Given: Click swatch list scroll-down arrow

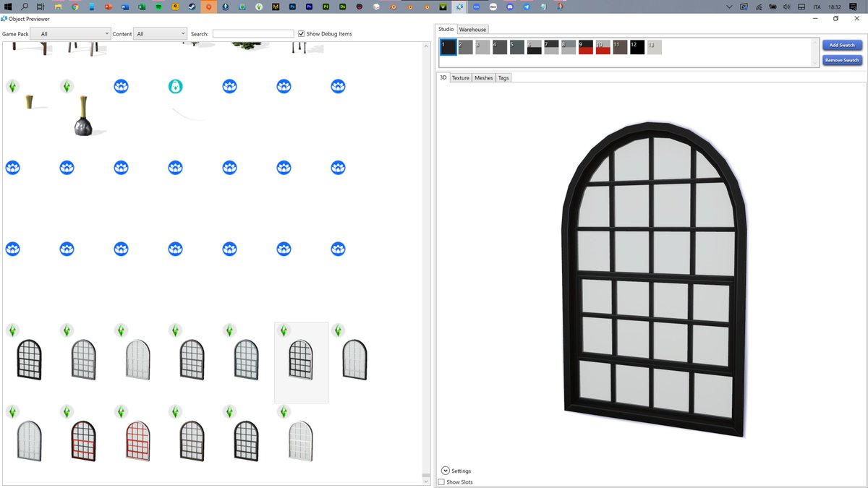Looking at the screenshot, I should tap(816, 63).
